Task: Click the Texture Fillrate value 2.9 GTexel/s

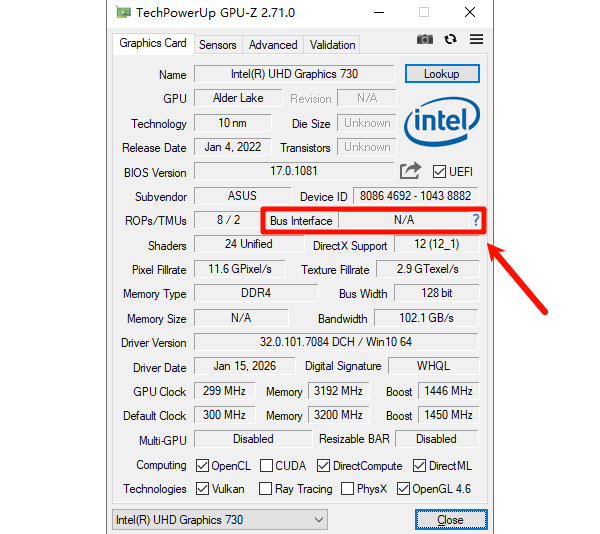Action: 427,269
